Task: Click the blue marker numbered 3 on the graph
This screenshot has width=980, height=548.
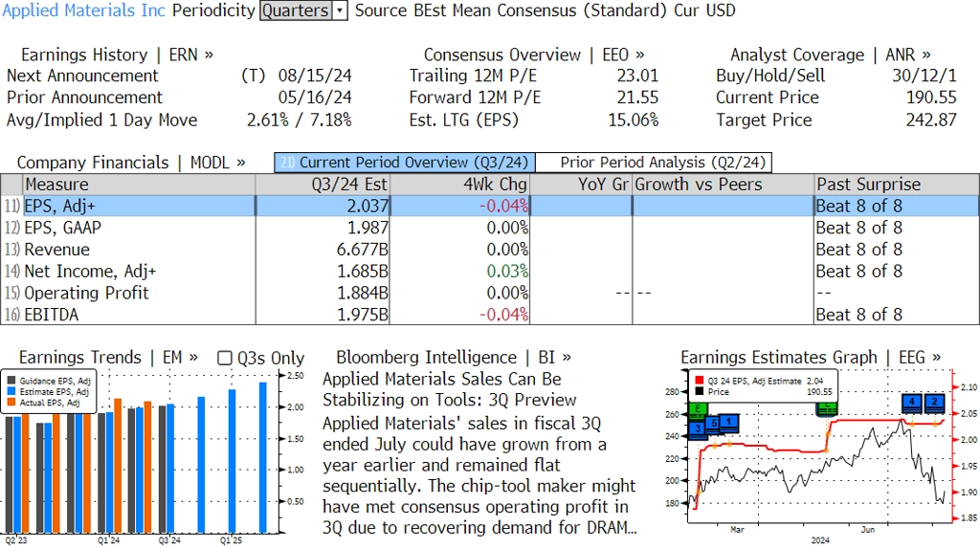Action: coord(698,429)
